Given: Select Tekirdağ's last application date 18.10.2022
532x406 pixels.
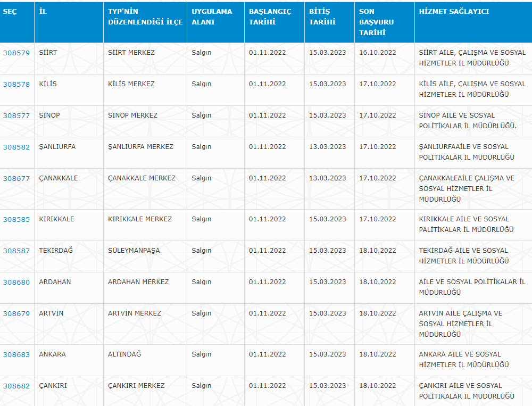Looking at the screenshot, I should coord(378,251).
